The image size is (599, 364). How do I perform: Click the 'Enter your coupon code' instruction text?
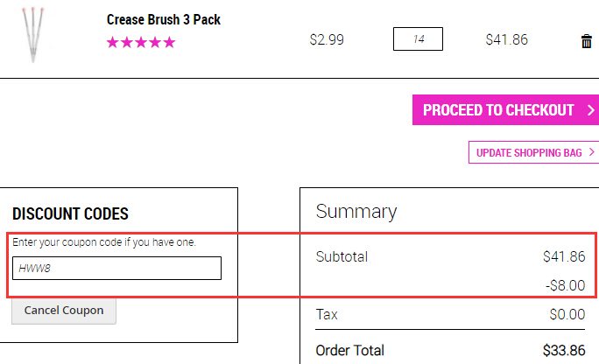pyautogui.click(x=104, y=242)
